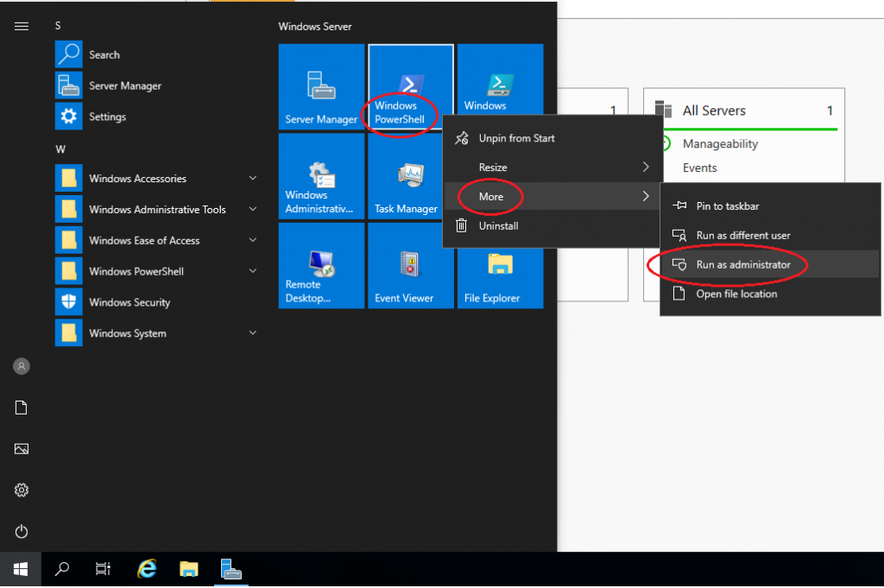
Task: Click the Windows PowerShell tile
Action: 410,87
